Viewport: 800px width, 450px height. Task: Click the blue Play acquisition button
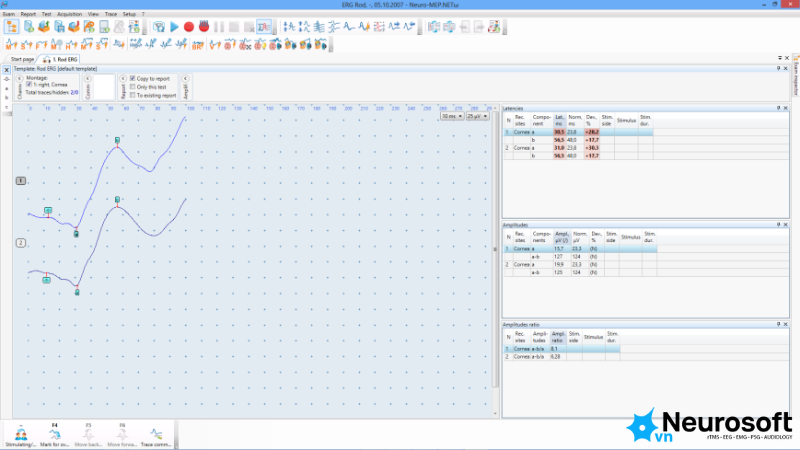174,27
